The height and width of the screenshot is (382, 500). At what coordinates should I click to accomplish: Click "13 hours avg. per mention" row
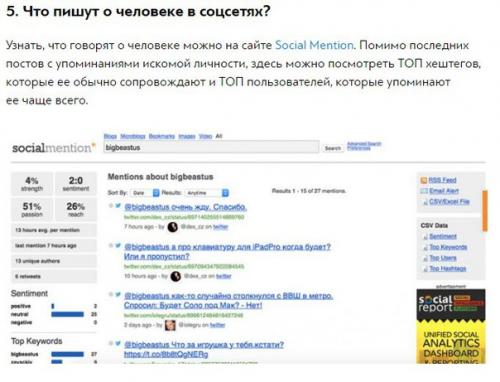pos(54,230)
